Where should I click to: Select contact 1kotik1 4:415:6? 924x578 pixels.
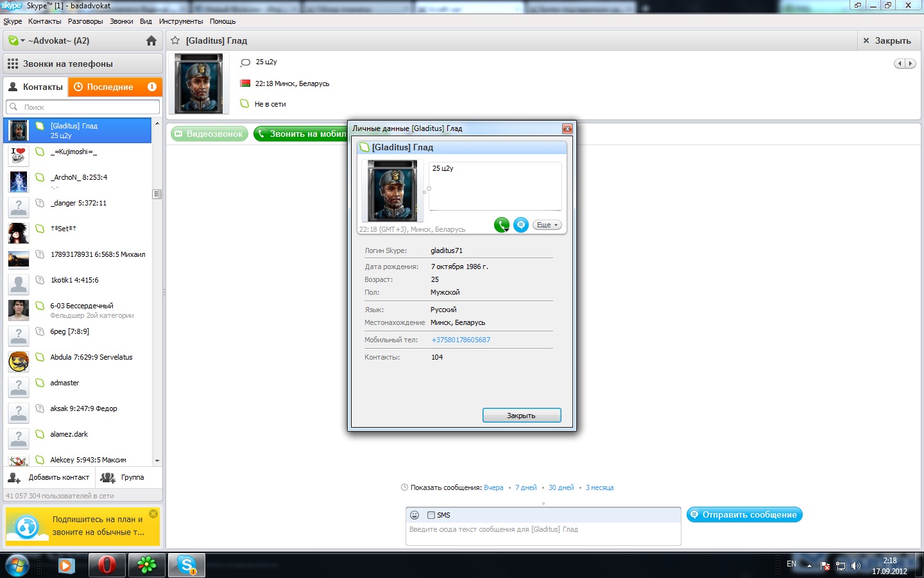pyautogui.click(x=78, y=284)
